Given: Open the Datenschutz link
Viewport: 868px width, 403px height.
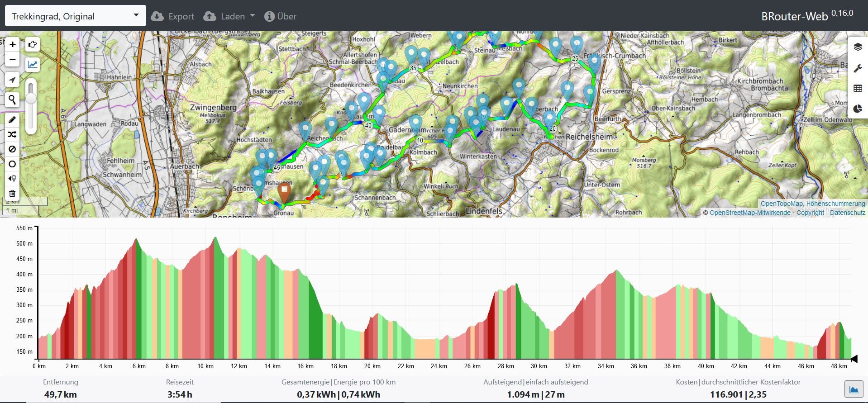Looking at the screenshot, I should (x=847, y=213).
